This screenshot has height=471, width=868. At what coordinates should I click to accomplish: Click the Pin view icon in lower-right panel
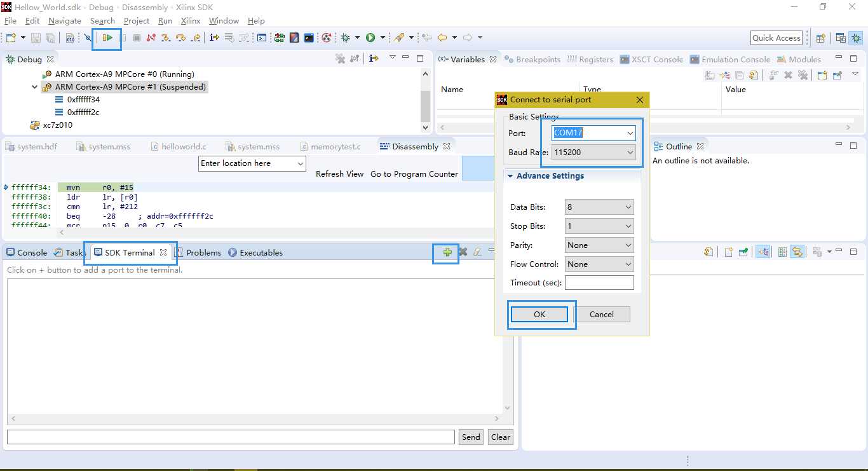[x=743, y=252]
